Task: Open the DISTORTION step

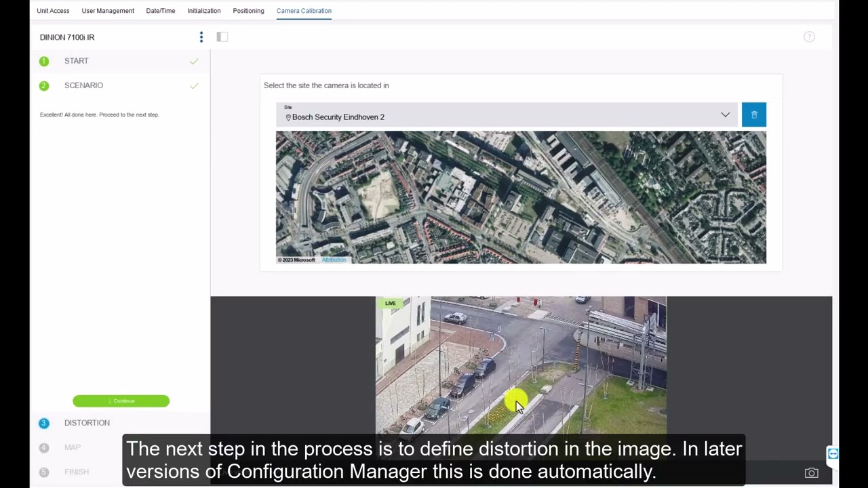Action: coord(87,423)
